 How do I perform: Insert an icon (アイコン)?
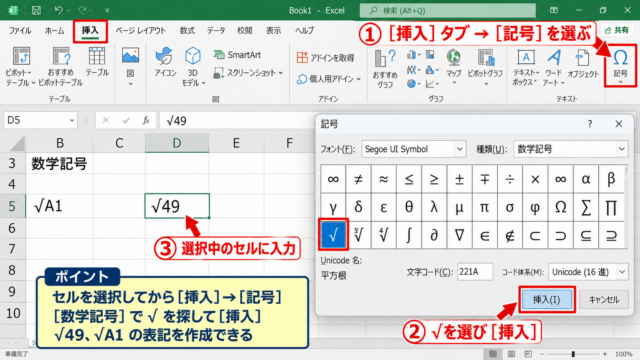point(165,62)
